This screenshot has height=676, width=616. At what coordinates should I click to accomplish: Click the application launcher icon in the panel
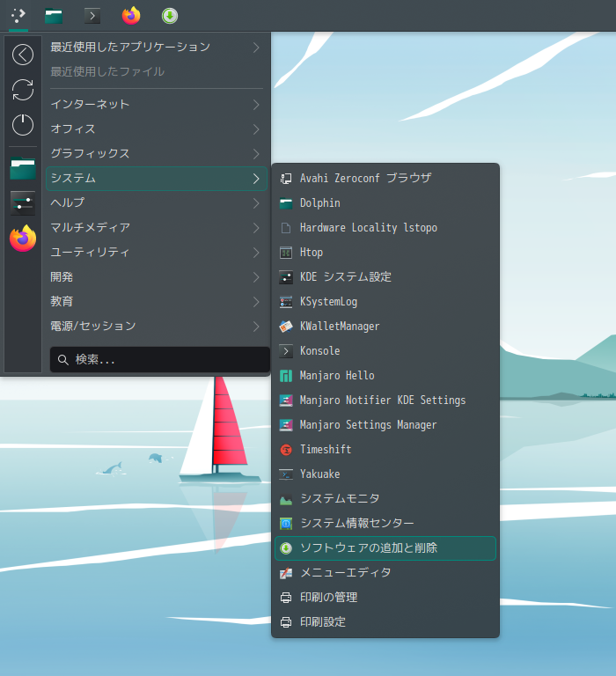[18, 16]
